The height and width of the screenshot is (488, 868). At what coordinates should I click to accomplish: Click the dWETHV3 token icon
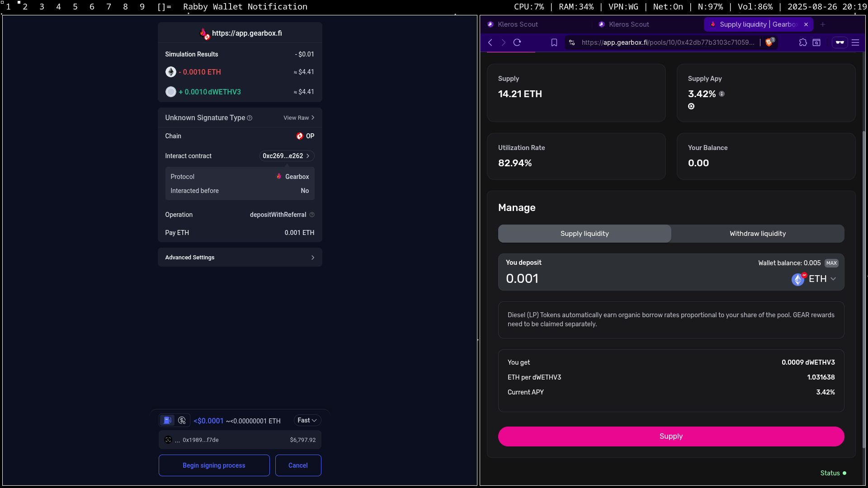pos(171,92)
